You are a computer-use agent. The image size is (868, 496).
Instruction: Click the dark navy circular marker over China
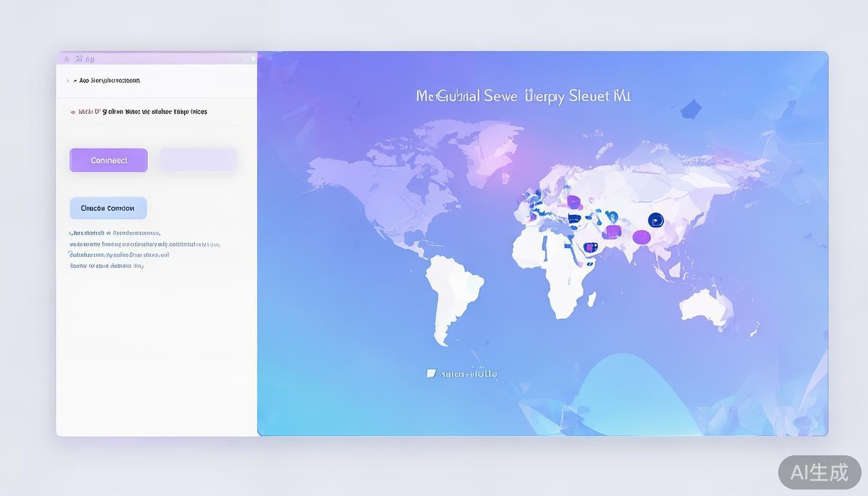click(x=656, y=220)
